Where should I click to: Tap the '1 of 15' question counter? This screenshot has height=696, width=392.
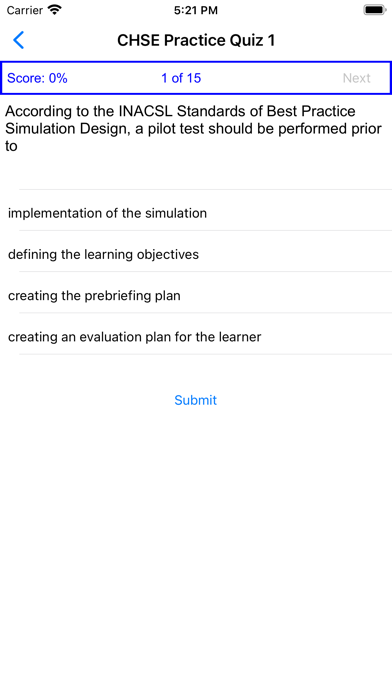click(x=181, y=78)
